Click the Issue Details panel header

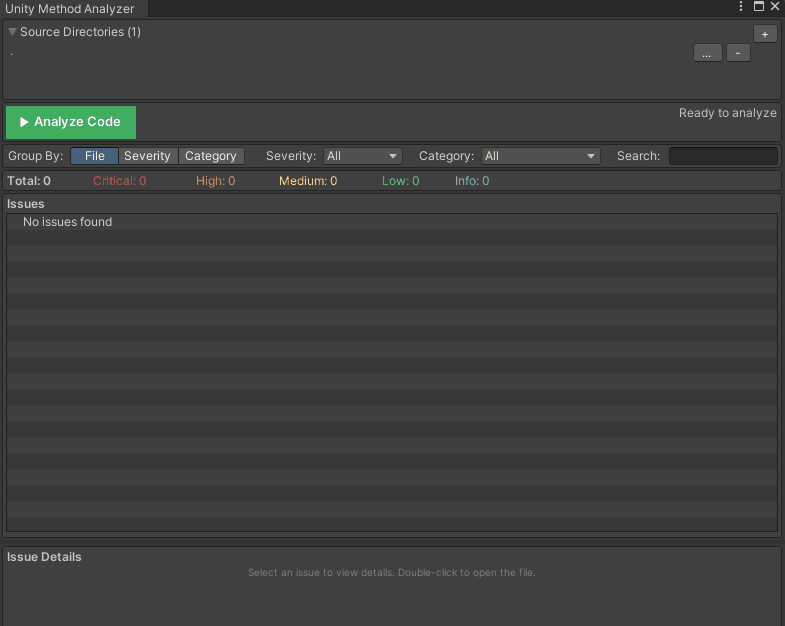(44, 557)
